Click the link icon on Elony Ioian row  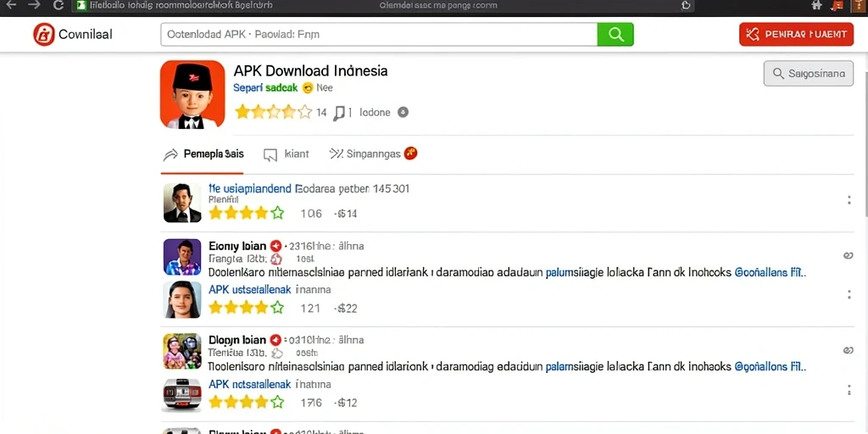coord(848,255)
